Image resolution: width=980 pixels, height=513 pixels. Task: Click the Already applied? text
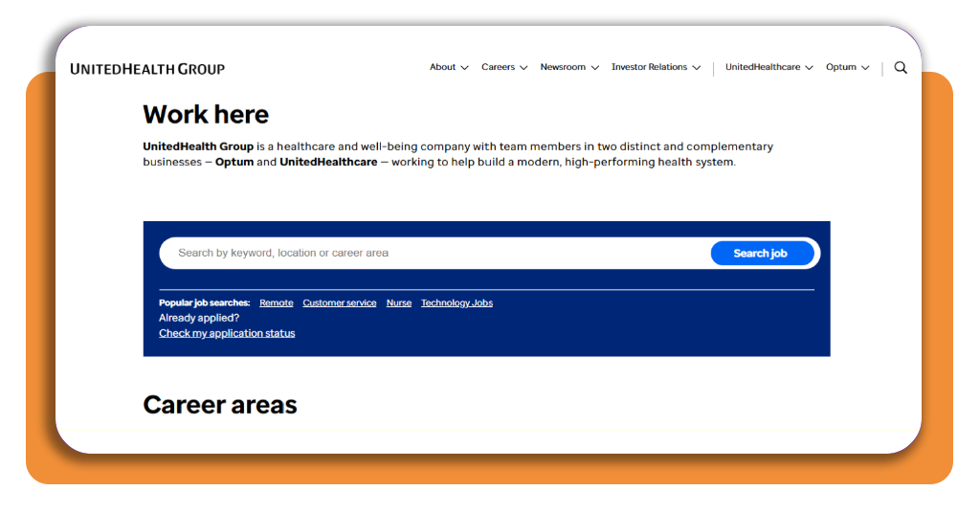tap(199, 318)
